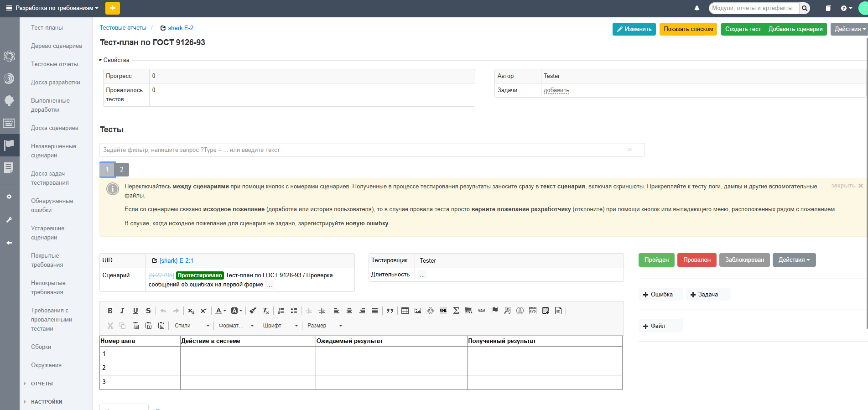868x410 pixels.
Task: Switch to scenario tab 1
Action: [107, 169]
